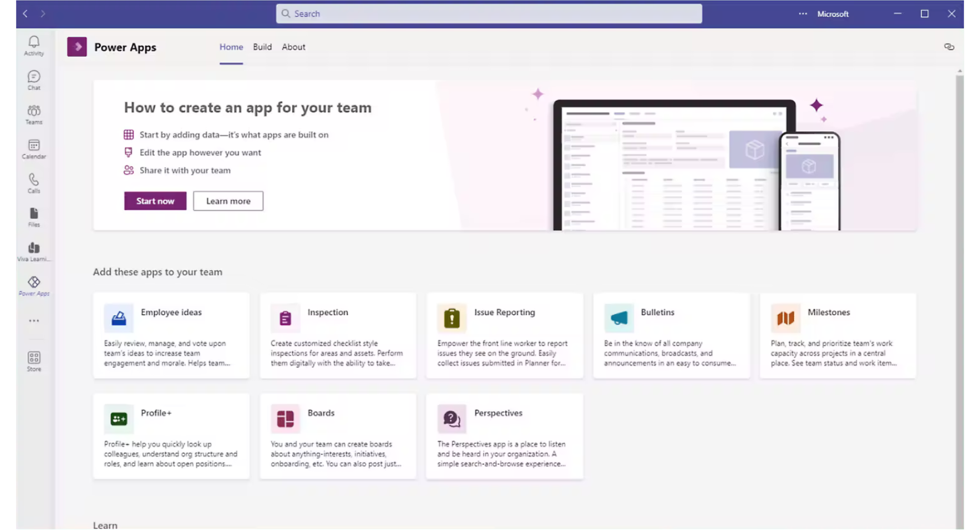Click the Employee ideas app icon
The image size is (980, 530).
coord(119,319)
